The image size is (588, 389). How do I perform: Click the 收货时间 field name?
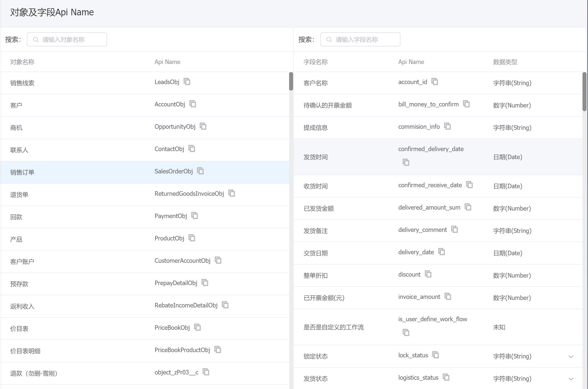tap(315, 186)
